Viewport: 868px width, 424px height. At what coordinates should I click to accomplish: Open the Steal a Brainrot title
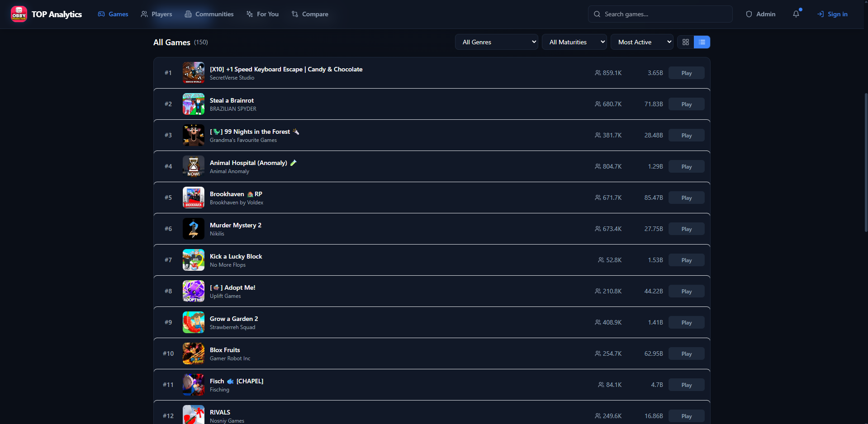coord(232,100)
